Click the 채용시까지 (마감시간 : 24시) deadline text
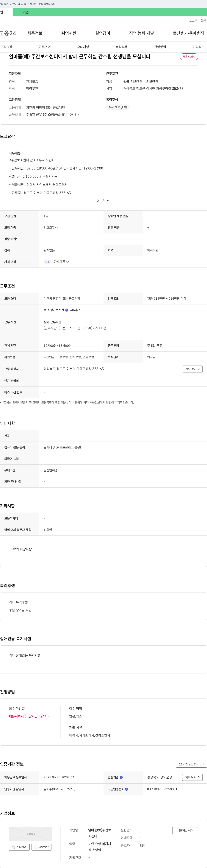207x868 pixels. 29,716
